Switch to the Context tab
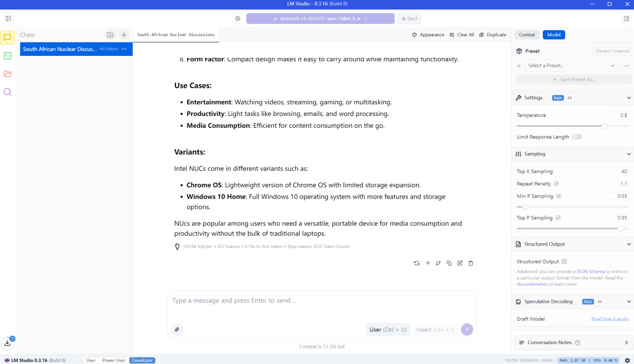Image resolution: width=634 pixels, height=364 pixels. (527, 35)
